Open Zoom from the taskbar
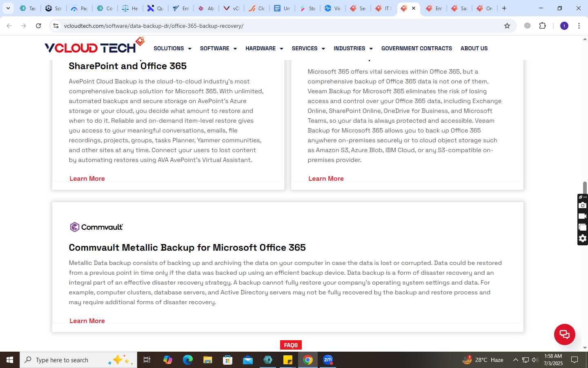 pyautogui.click(x=328, y=360)
